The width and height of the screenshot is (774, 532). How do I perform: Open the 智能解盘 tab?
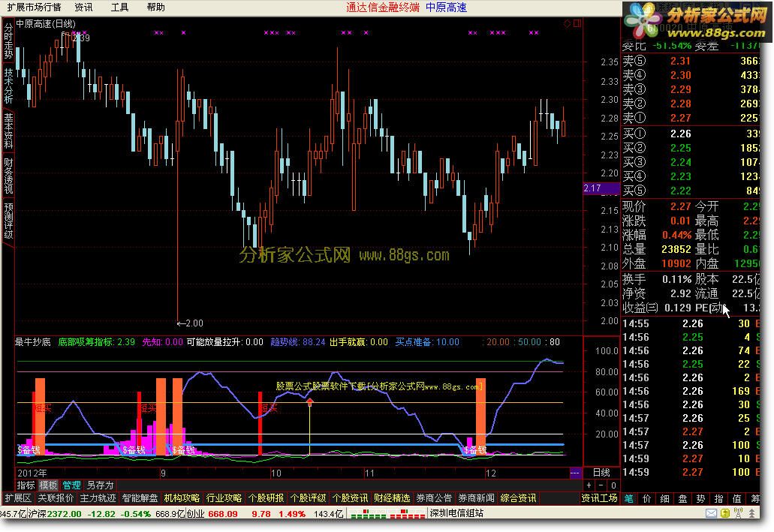[x=140, y=498]
